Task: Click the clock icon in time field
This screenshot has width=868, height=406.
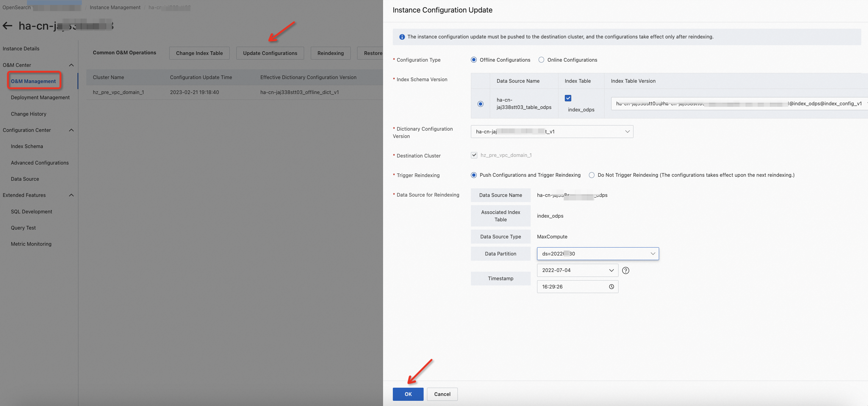Action: pos(611,287)
